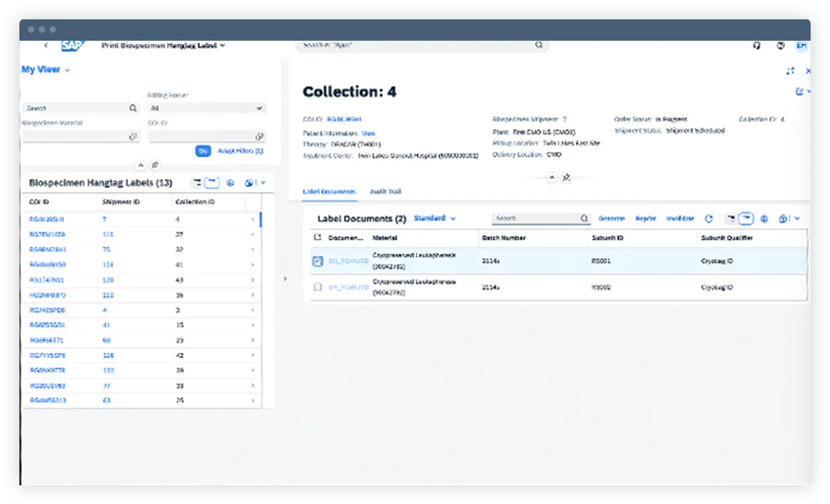This screenshot has width=830, height=504.
Task: Open the sort and filter options for Label Documents
Action: [x=732, y=218]
